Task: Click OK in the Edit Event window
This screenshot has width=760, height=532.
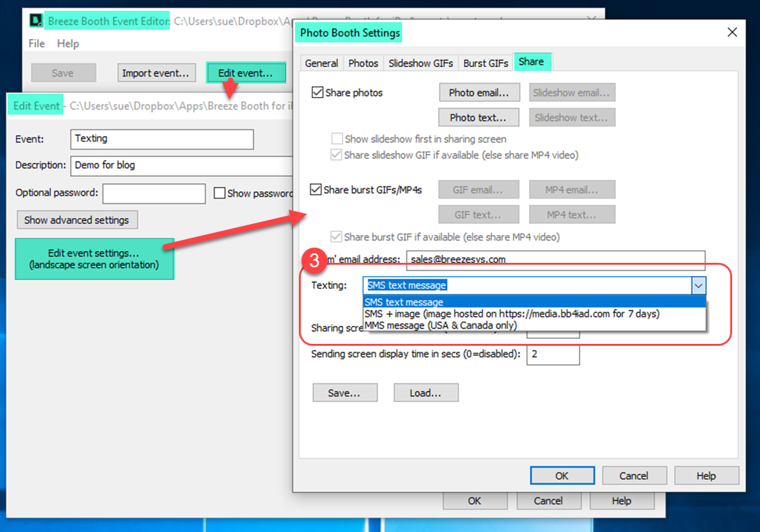Action: [475, 501]
